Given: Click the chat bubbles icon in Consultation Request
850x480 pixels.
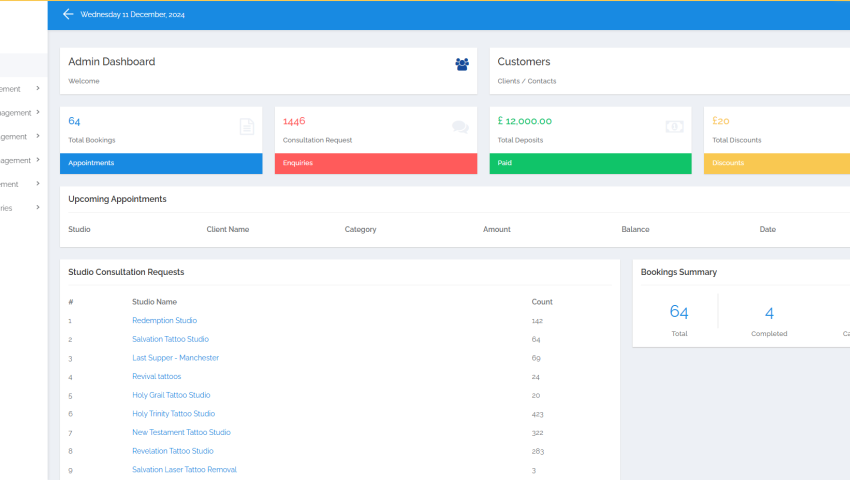Looking at the screenshot, I should coord(460,127).
